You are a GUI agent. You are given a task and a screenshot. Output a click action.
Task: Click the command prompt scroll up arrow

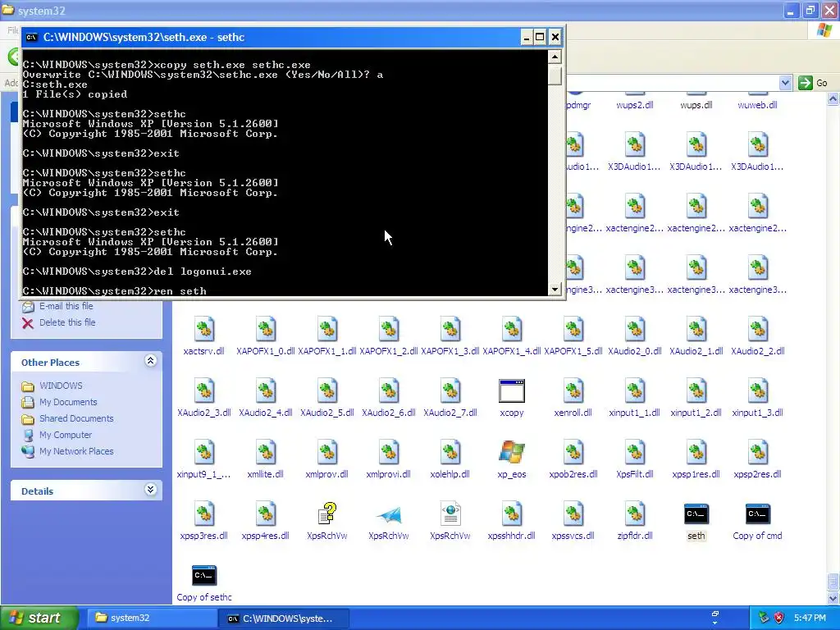[555, 57]
